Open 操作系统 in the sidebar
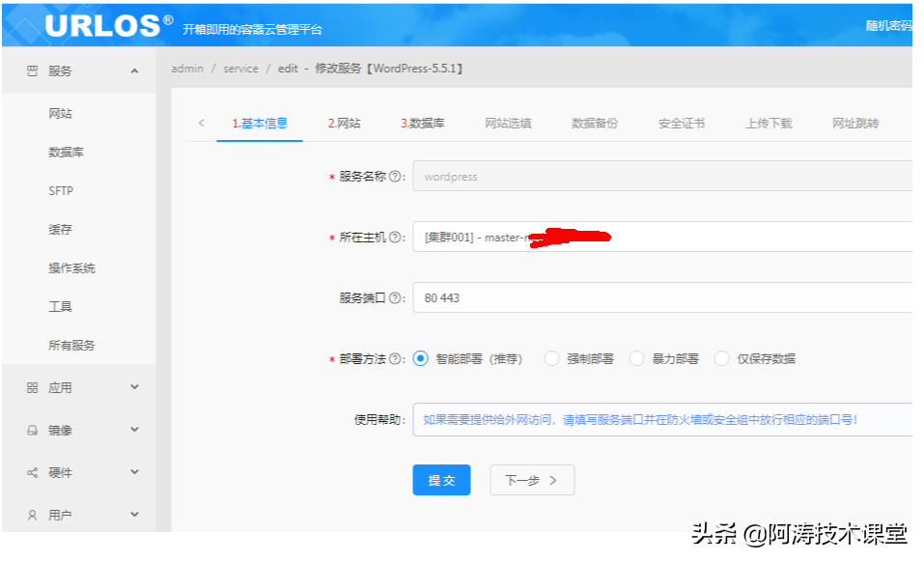This screenshot has height=562, width=924. pos(71,268)
